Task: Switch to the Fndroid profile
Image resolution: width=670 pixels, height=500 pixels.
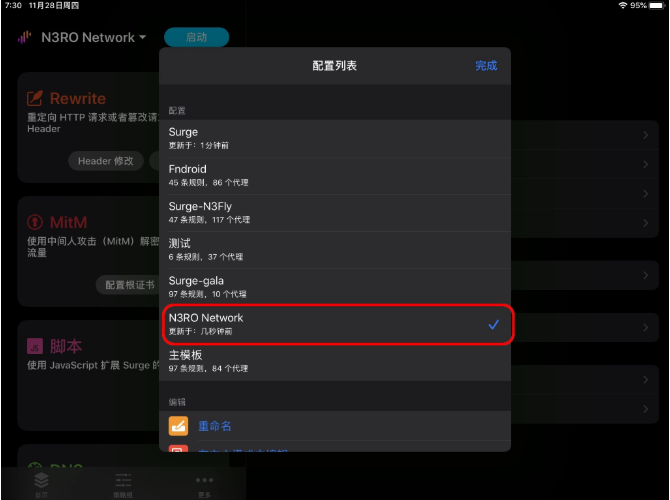Action: point(335,175)
